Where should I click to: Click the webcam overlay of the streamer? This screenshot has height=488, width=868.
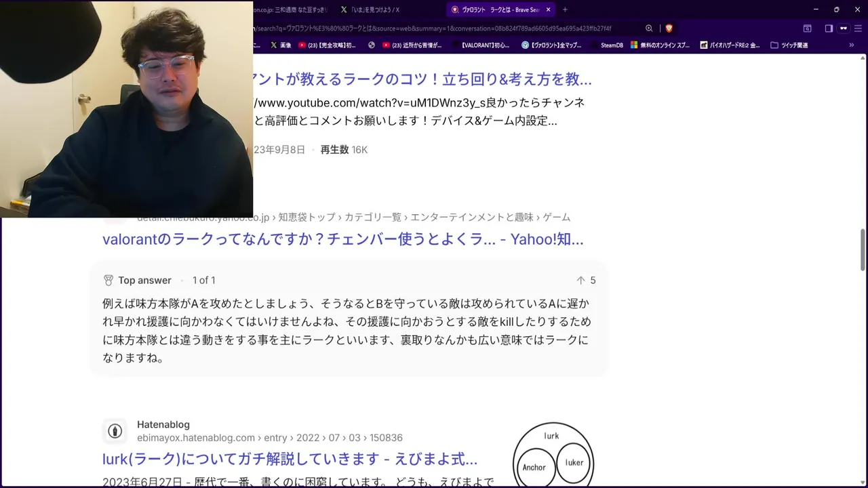(x=127, y=109)
